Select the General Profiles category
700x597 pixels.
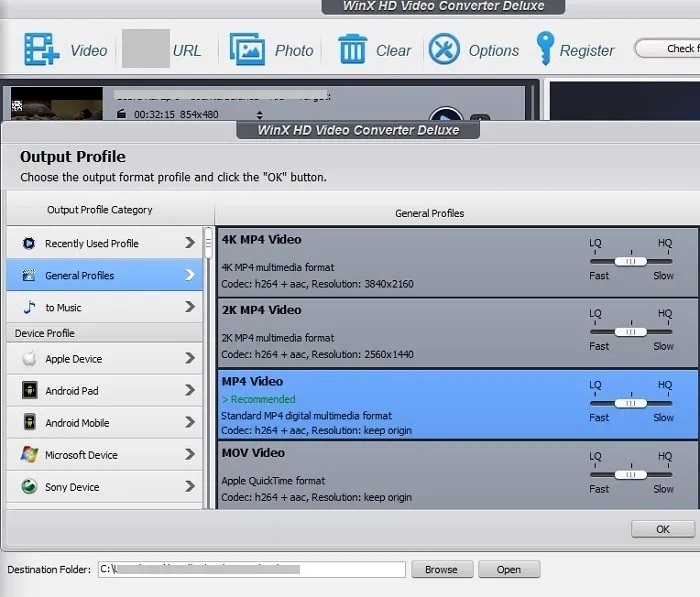(x=79, y=275)
